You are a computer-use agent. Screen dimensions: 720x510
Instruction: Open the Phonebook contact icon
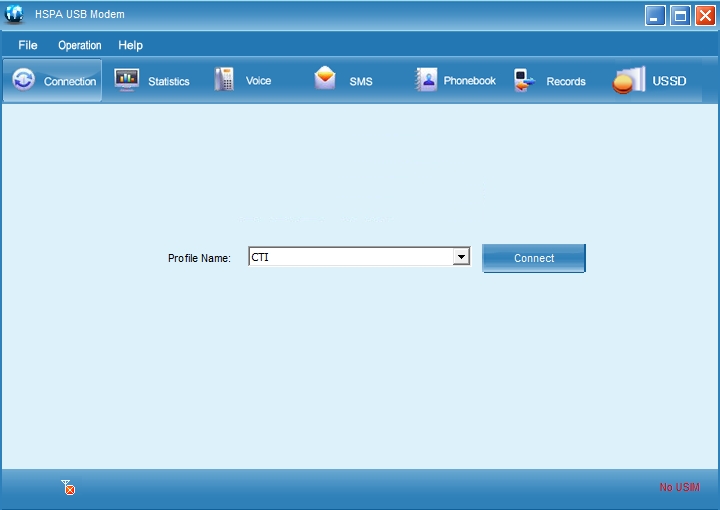coord(427,79)
